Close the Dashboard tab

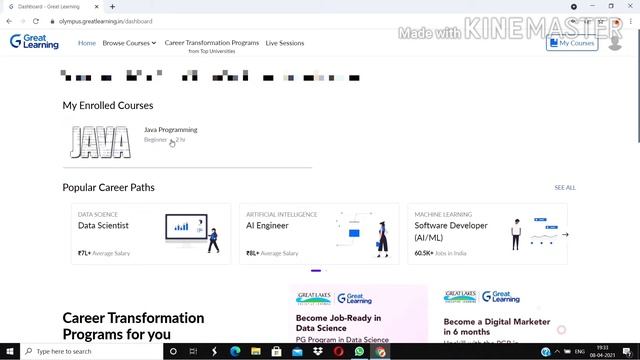pyautogui.click(x=96, y=7)
